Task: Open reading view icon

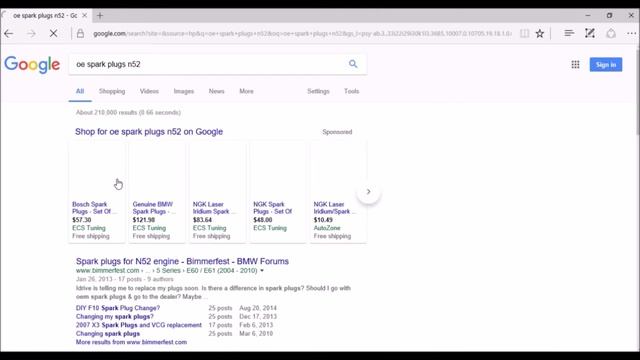Action: tap(524, 33)
